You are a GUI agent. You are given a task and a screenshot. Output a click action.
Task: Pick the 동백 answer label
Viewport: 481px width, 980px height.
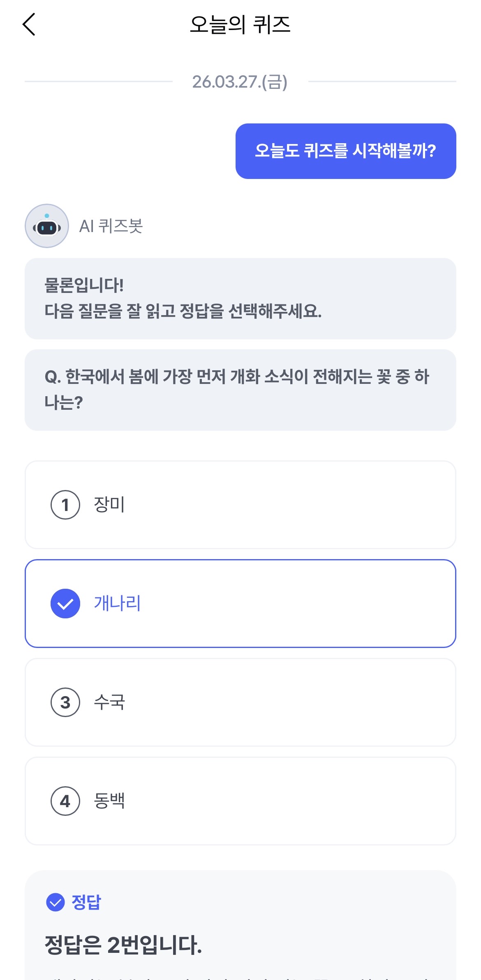[x=109, y=801]
